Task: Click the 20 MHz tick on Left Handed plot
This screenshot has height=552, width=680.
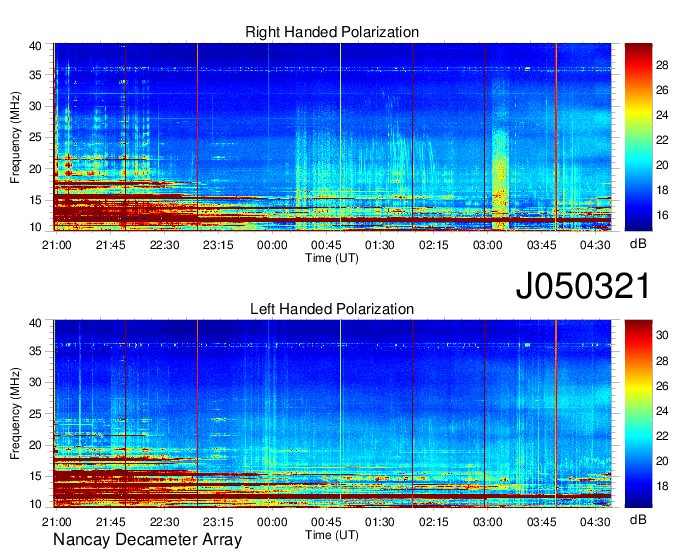Action: 35,445
